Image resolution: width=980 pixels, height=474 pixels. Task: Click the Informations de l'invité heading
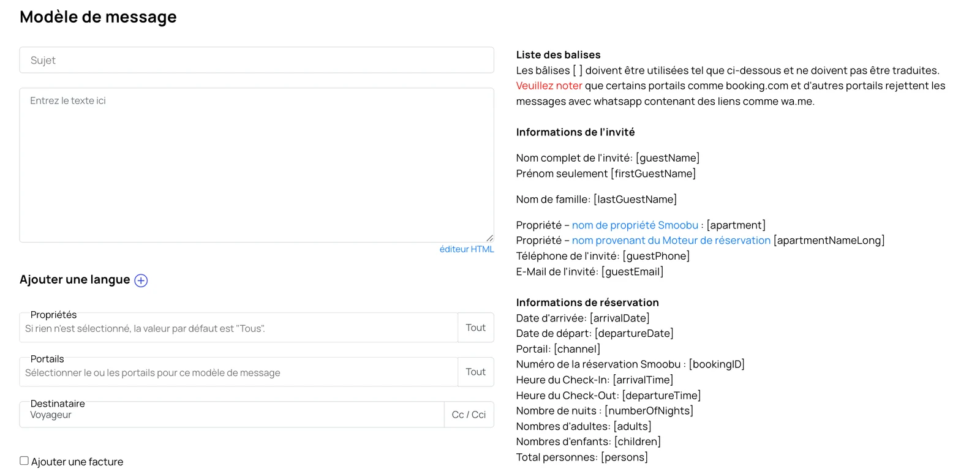tap(575, 132)
